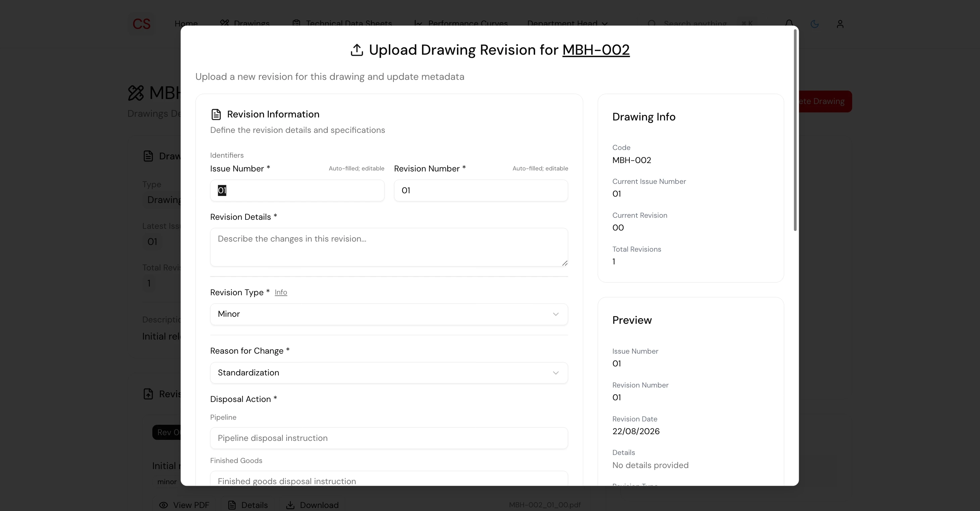The height and width of the screenshot is (511, 980).
Task: Open the Drawings nav item
Action: pyautogui.click(x=245, y=23)
